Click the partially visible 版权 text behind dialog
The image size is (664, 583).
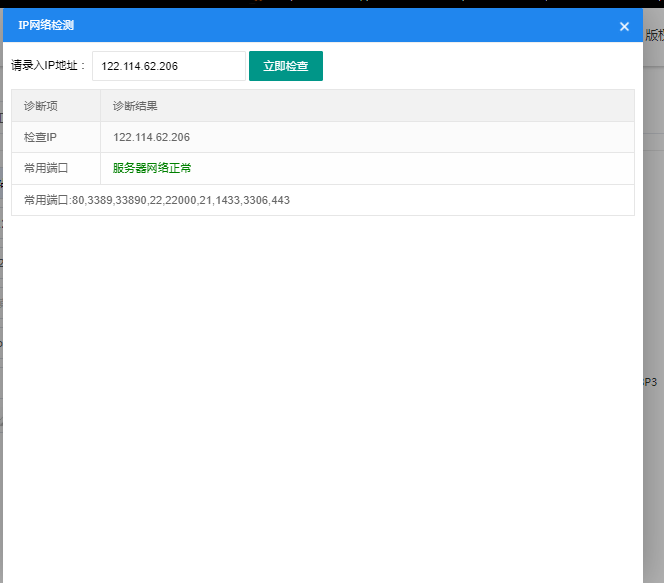(654, 35)
